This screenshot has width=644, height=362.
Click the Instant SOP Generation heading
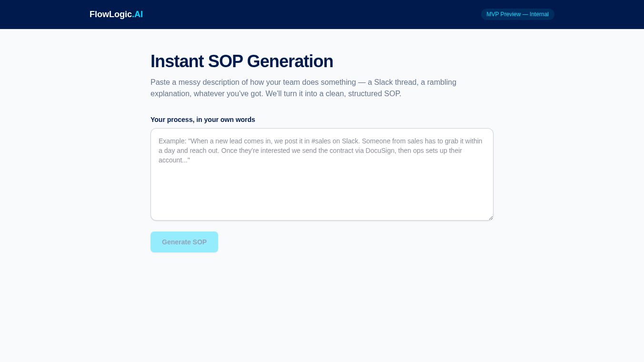[242, 61]
